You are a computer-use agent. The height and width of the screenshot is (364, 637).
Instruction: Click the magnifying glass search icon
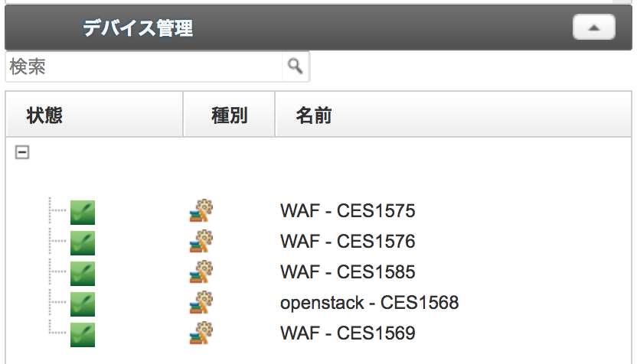point(296,66)
